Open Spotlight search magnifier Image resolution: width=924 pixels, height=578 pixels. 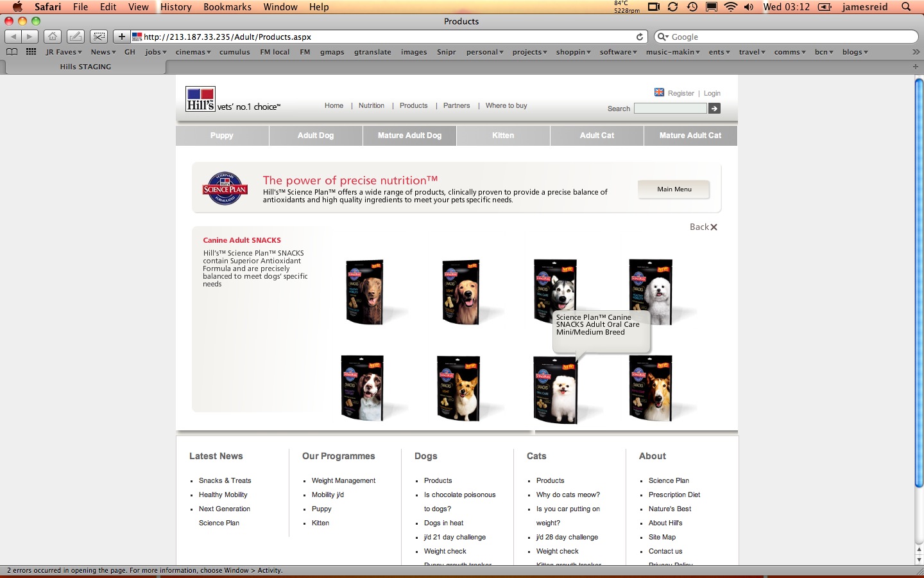click(x=906, y=6)
